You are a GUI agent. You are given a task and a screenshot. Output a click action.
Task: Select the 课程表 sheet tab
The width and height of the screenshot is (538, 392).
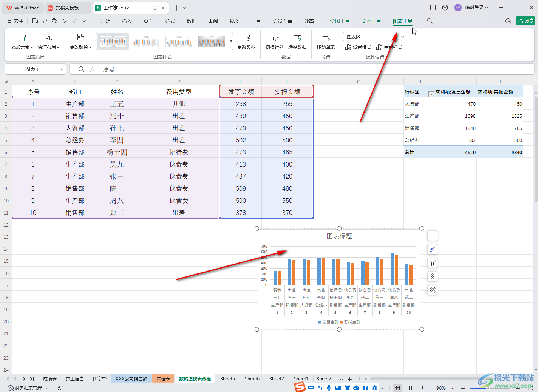[x=163, y=379]
